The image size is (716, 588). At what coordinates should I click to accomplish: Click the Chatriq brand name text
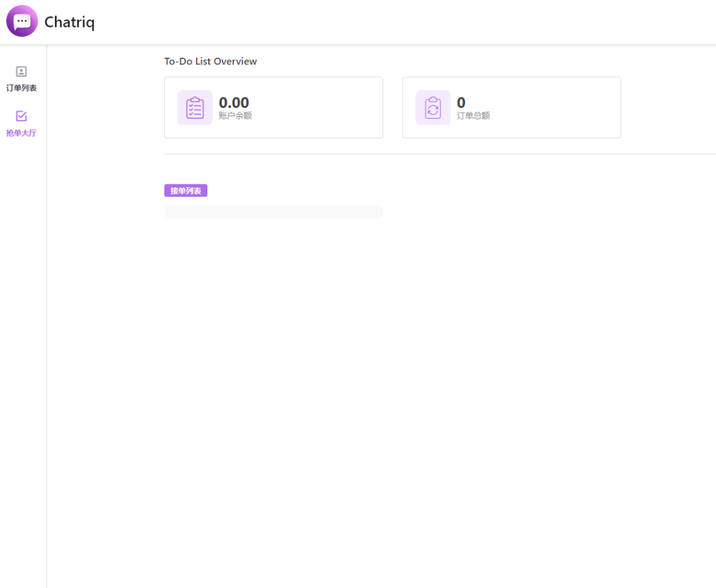tap(69, 22)
